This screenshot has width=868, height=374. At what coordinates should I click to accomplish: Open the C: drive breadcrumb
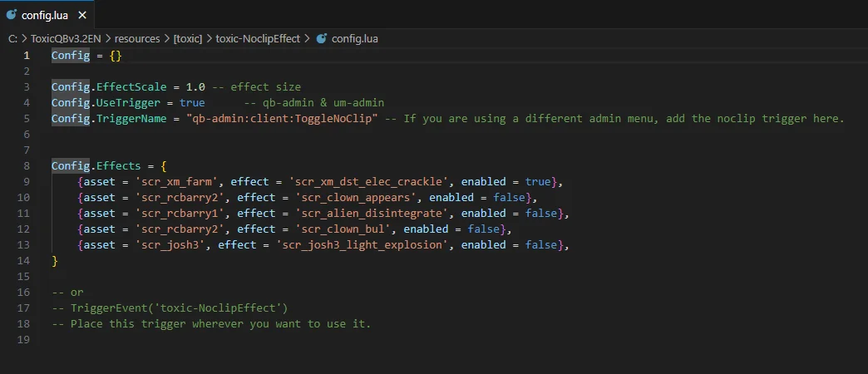point(12,38)
